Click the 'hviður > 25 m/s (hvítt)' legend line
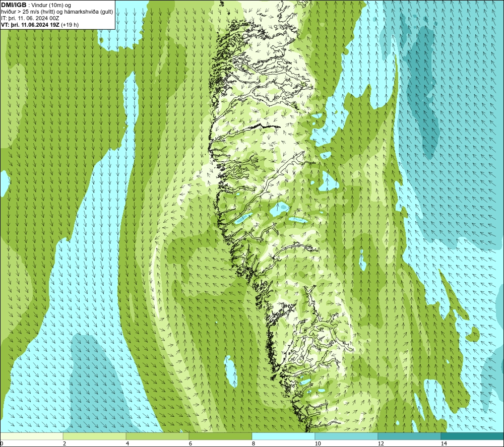Viewport: 504px width, 447px height. pos(28,12)
